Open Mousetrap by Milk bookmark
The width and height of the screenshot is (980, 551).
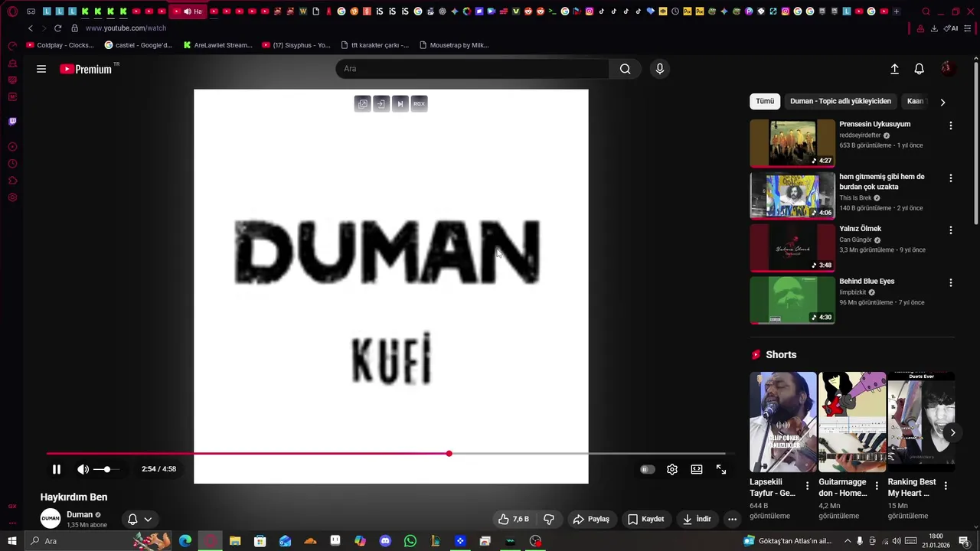click(454, 45)
